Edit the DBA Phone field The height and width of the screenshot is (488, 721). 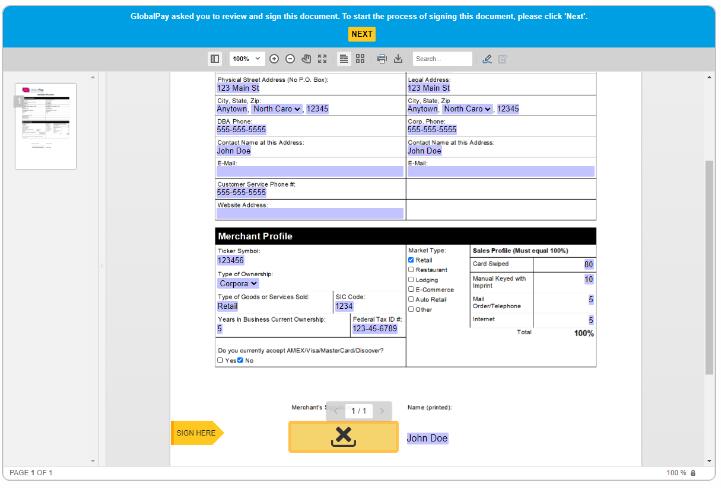coord(241,129)
